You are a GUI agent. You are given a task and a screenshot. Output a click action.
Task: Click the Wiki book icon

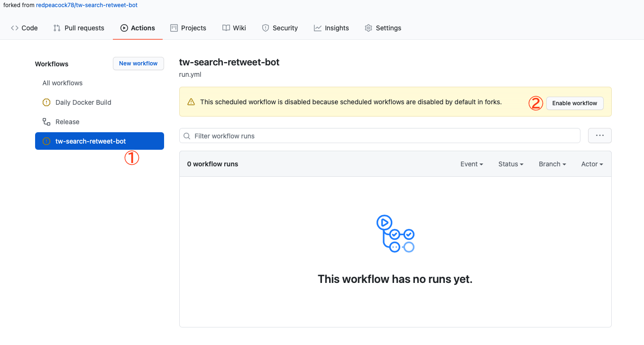pos(226,28)
